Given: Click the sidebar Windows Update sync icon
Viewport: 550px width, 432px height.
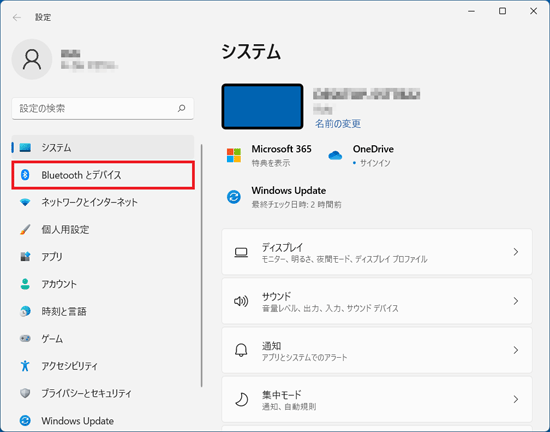Looking at the screenshot, I should pyautogui.click(x=25, y=420).
